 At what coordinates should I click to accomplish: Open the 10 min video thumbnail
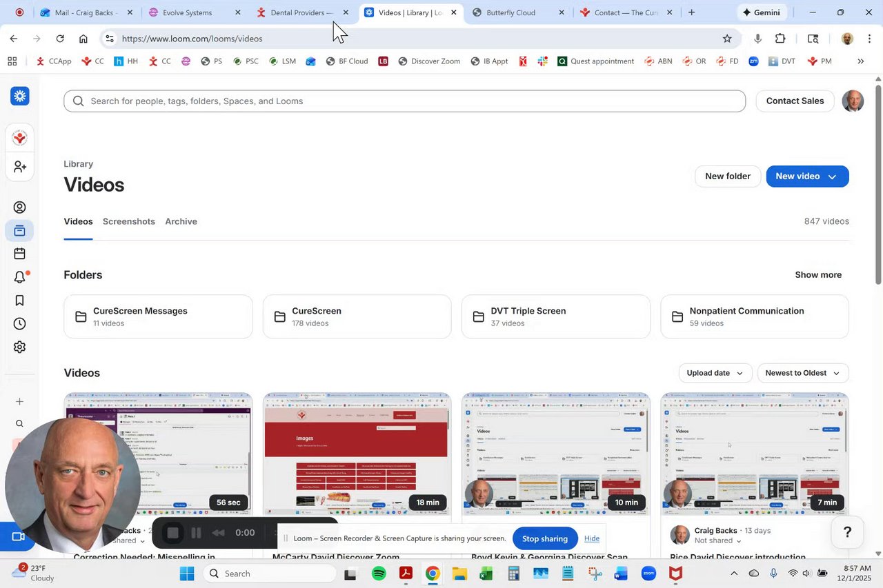(556, 454)
